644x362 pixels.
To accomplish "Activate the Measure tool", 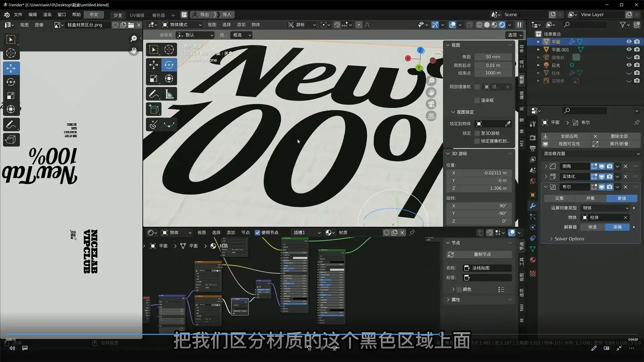I will point(169,94).
